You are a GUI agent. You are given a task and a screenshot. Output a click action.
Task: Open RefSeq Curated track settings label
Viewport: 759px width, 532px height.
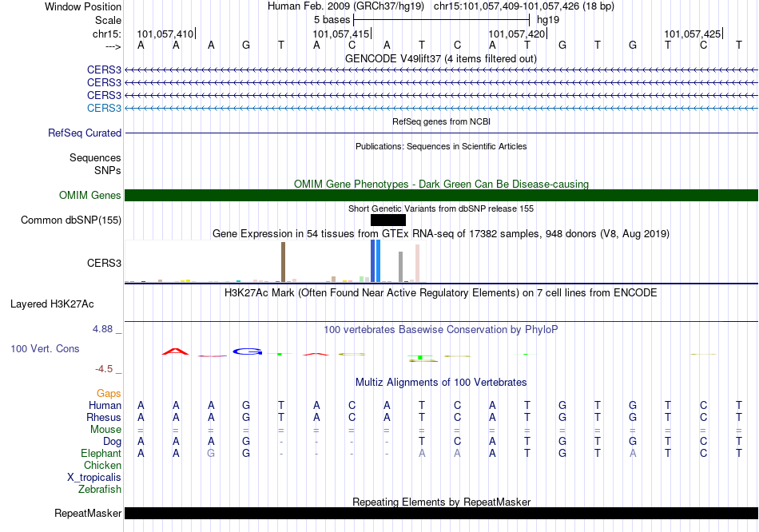[85, 133]
